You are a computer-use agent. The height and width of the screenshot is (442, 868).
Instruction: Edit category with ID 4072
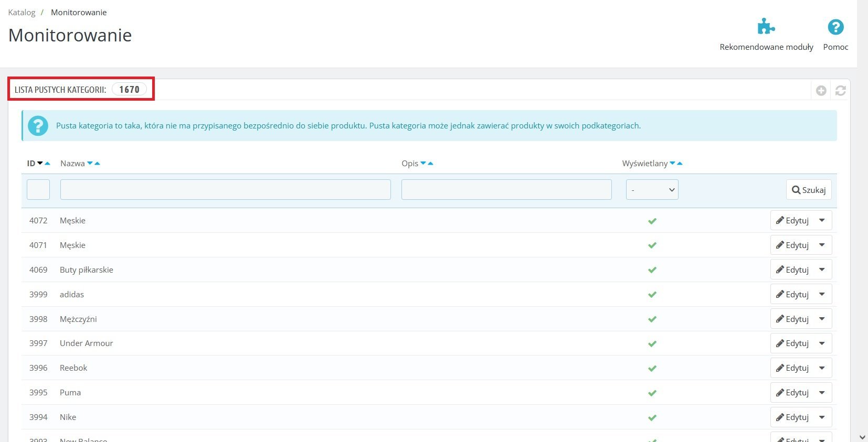tap(792, 220)
